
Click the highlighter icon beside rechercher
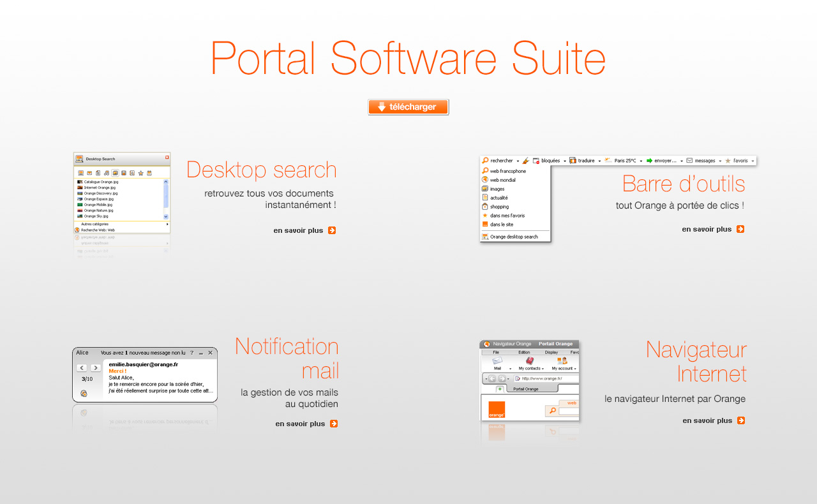coord(526,161)
